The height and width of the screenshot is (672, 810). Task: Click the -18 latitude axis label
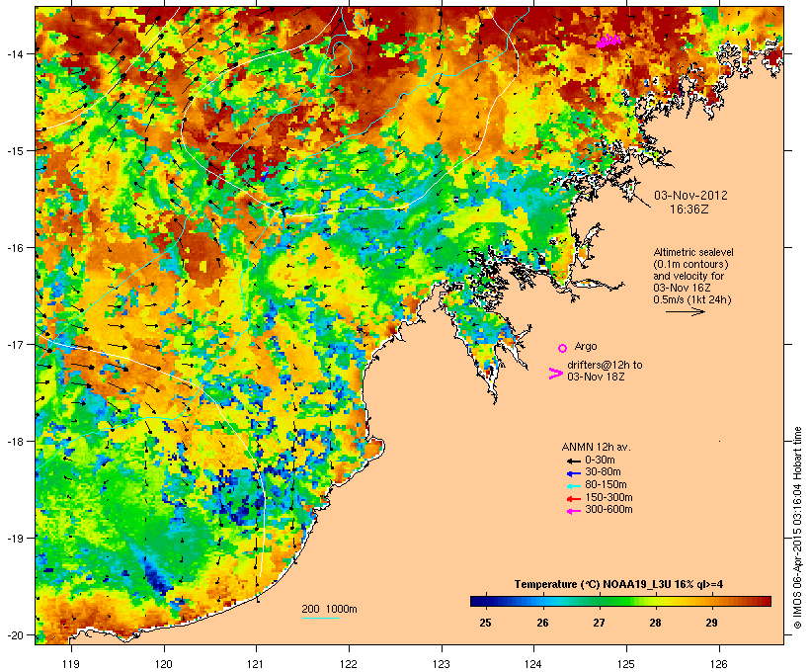click(x=15, y=442)
